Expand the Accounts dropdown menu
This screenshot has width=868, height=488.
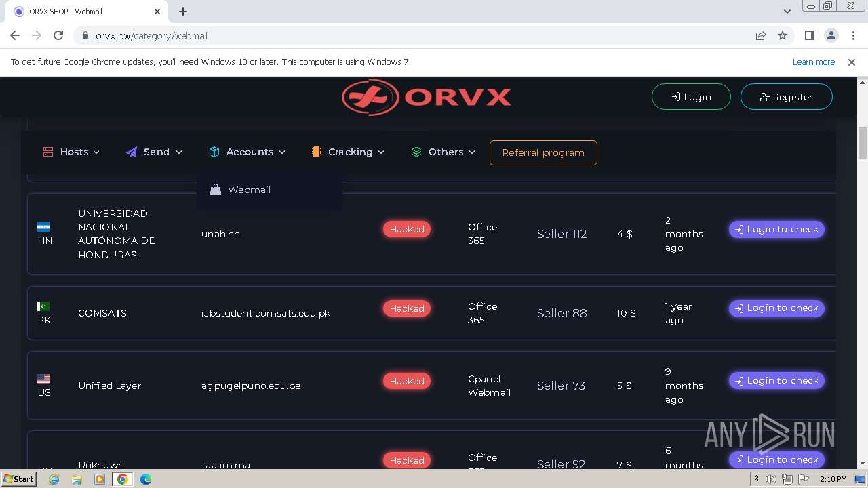tap(247, 152)
